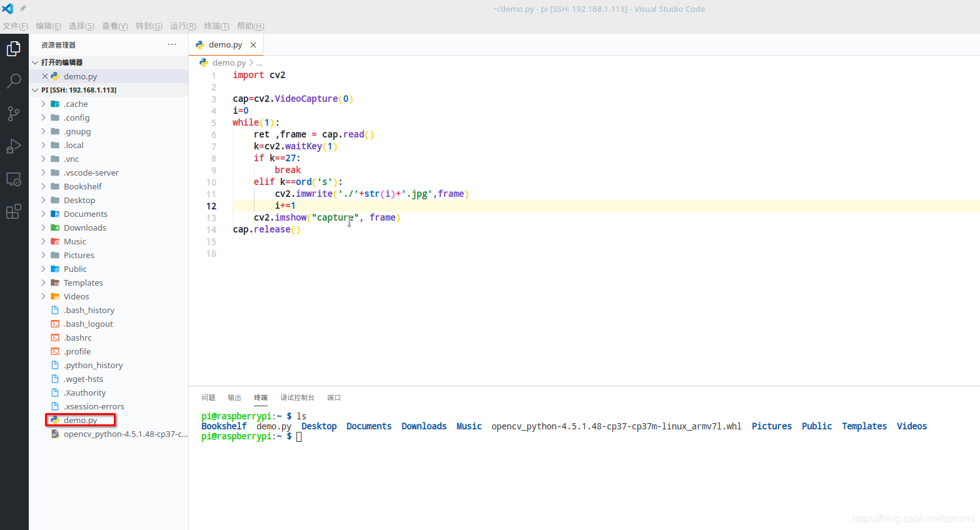Close the demo.py editor tab
Viewport: 980px width, 530px height.
(x=253, y=45)
